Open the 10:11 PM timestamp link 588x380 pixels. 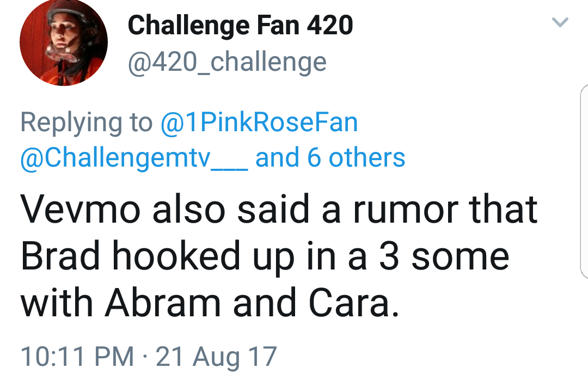(x=77, y=357)
